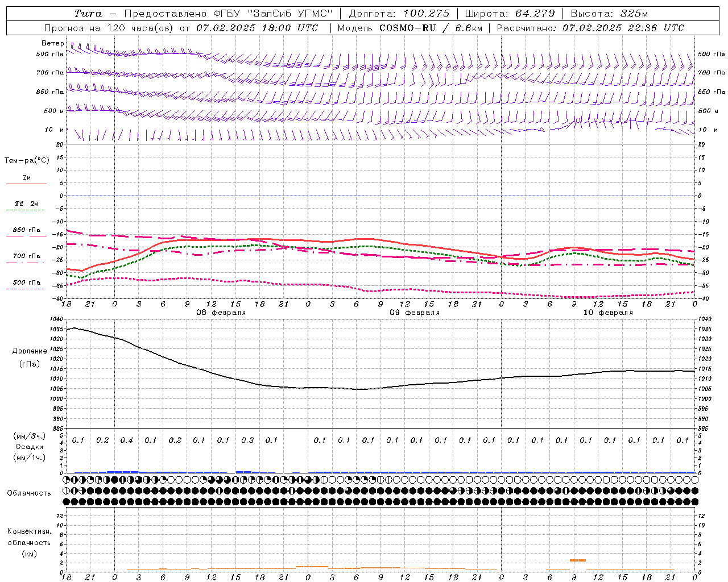This screenshot has height=582, width=728.
Task: Click the station name "Tura" in header
Action: click(88, 14)
